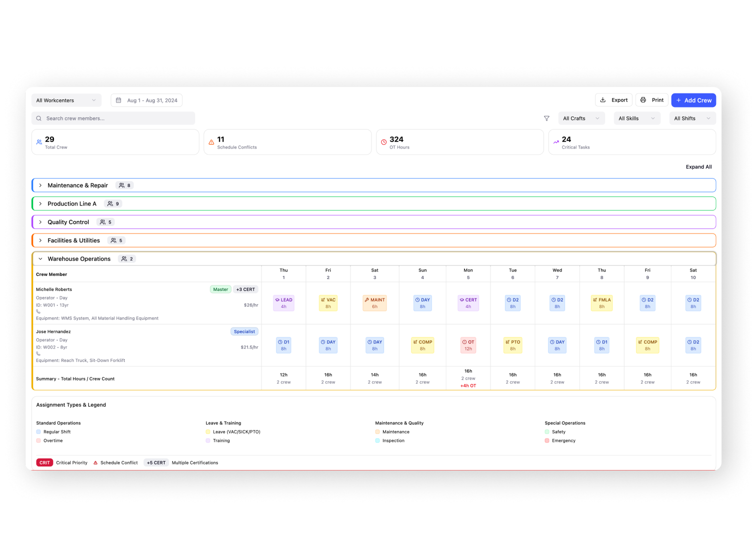Open Michelle Roberts' D2 8h assignment on Tue 6

512,303
